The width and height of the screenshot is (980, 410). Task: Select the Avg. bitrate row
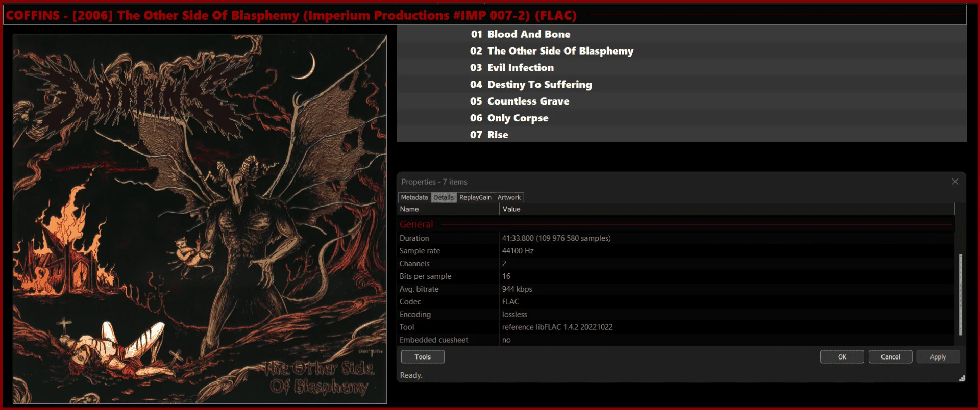click(x=676, y=289)
